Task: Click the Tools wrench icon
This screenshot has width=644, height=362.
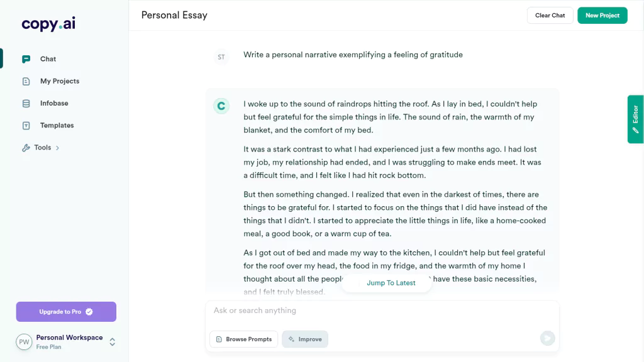Action: pos(26,148)
